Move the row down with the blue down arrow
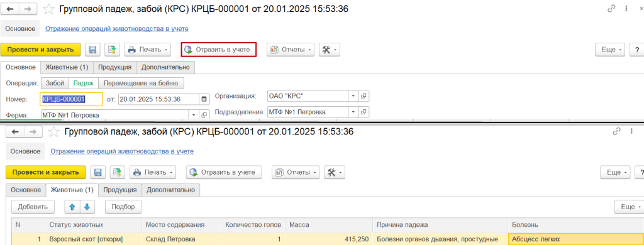The image size is (644, 245). coord(87,207)
